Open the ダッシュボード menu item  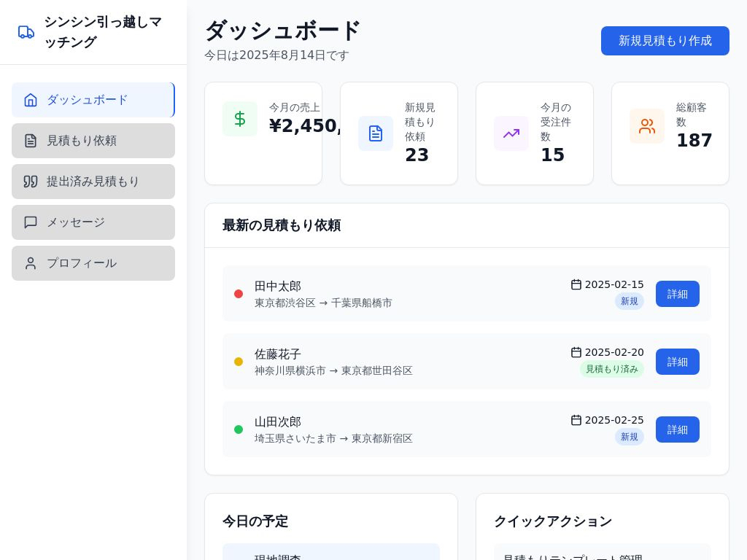coord(93,100)
